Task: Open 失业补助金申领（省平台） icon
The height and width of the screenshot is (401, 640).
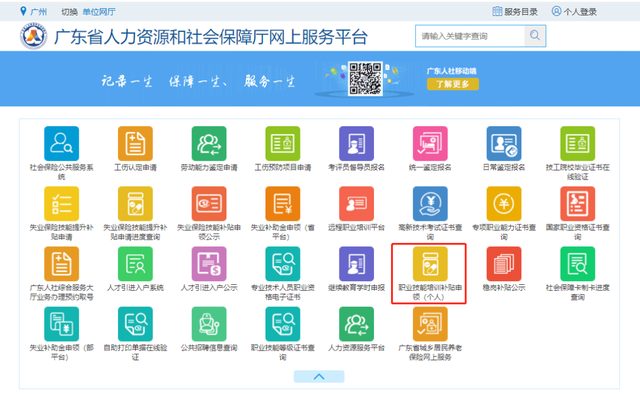Action: click(x=282, y=203)
